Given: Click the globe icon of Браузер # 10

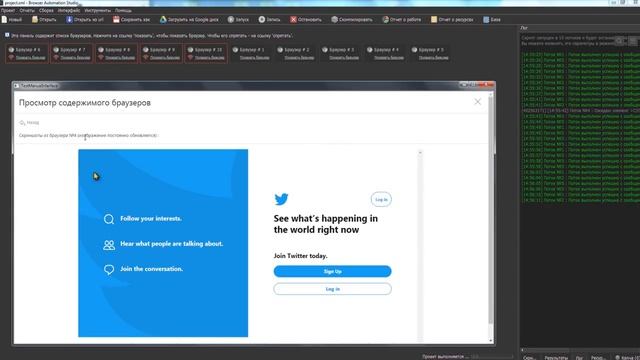Looking at the screenshot, I should (191, 50).
